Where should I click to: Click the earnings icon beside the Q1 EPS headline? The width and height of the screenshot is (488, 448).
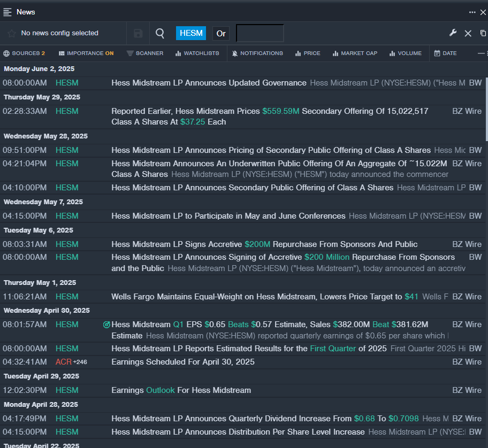pyautogui.click(x=106, y=325)
